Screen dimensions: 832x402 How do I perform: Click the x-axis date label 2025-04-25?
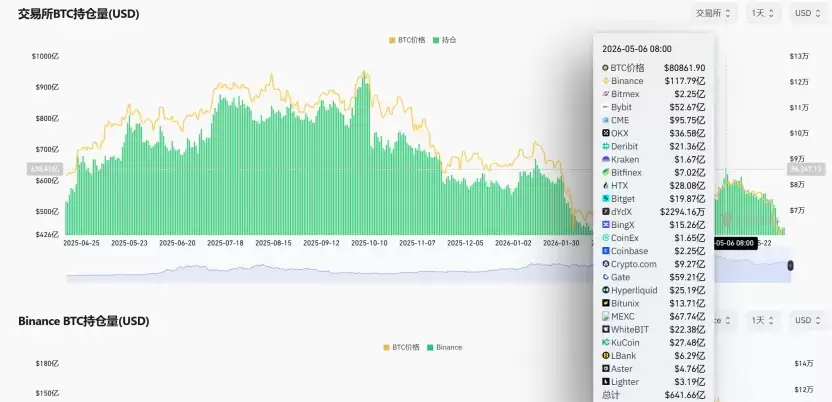click(81, 243)
